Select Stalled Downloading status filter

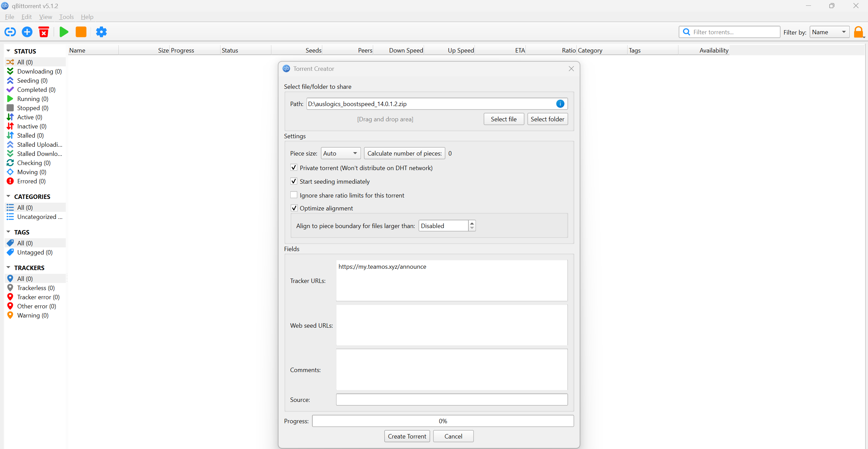[x=35, y=154]
